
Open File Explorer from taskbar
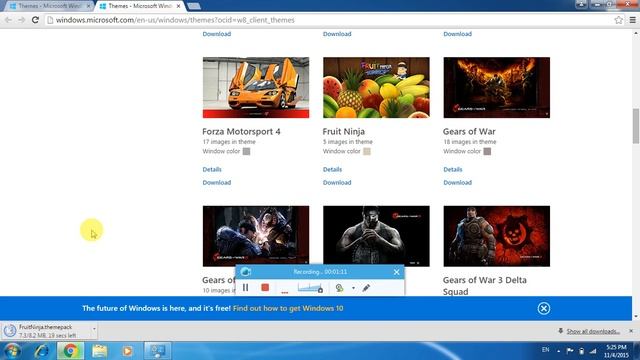pos(99,351)
